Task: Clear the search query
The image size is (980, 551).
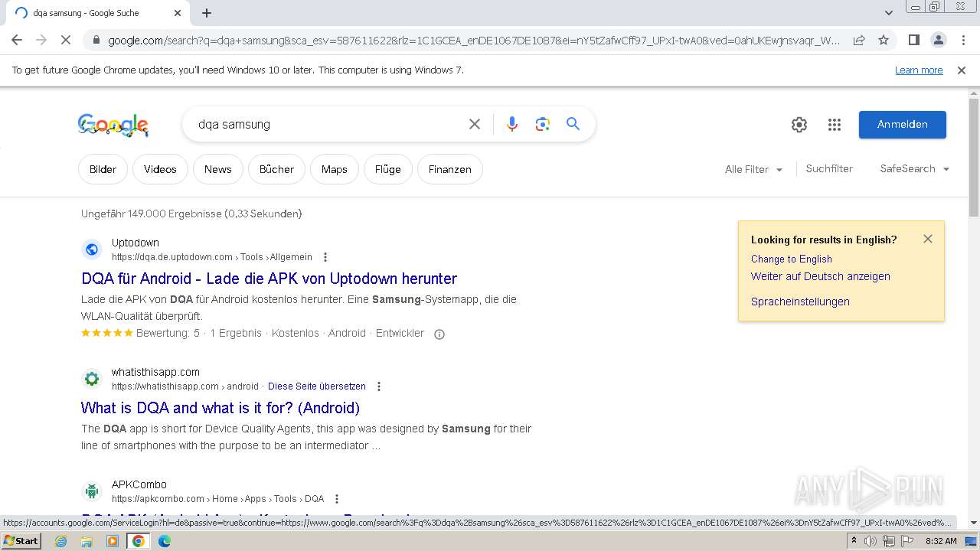Action: coord(475,124)
